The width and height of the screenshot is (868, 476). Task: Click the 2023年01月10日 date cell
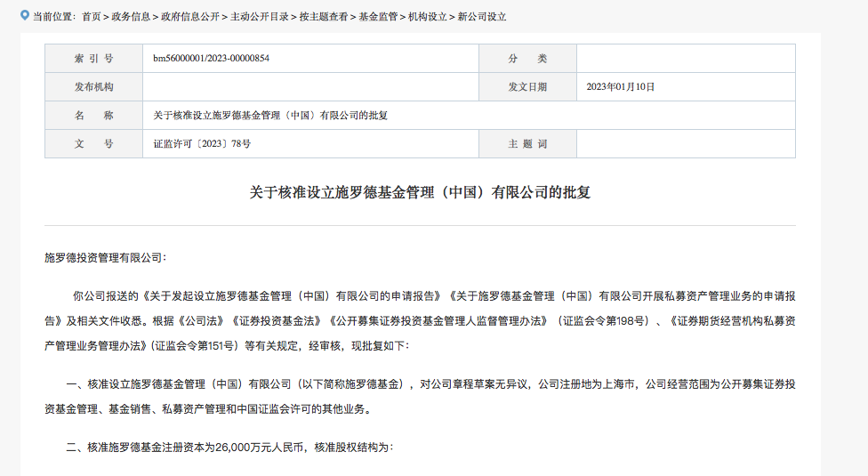[x=620, y=87]
